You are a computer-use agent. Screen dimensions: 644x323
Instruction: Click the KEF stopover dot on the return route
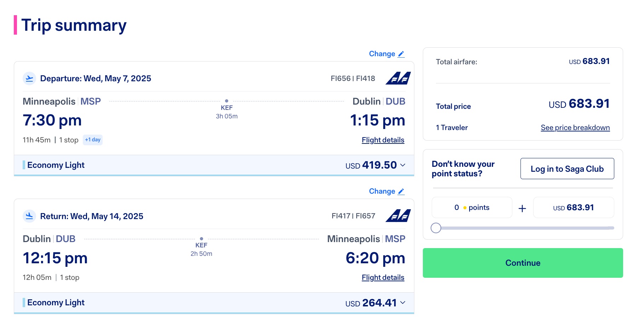pyautogui.click(x=202, y=238)
